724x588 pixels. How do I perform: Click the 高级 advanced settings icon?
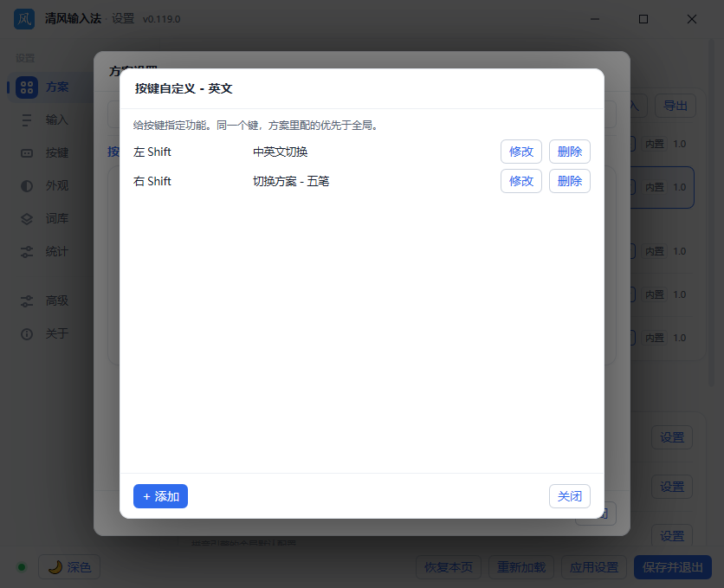(27, 301)
